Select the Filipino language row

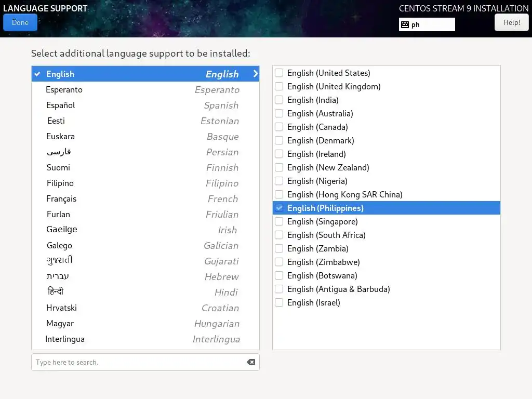tap(145, 183)
